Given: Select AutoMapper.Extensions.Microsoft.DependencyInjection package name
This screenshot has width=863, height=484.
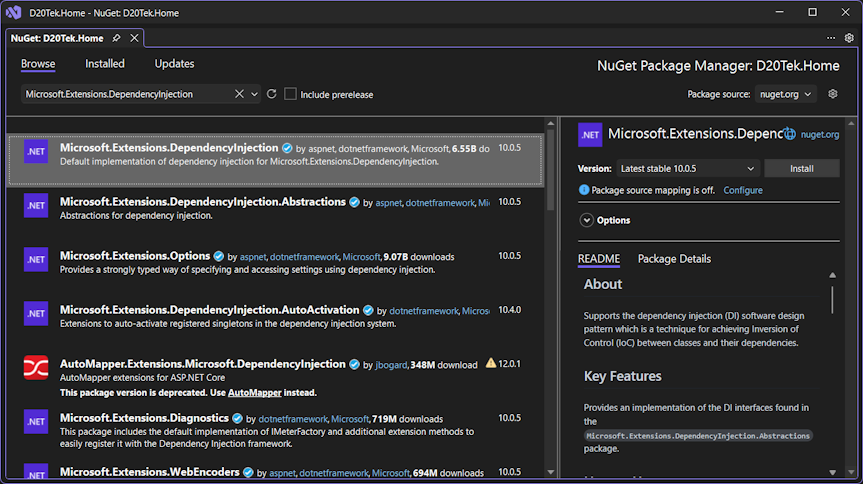Looking at the screenshot, I should (203, 364).
